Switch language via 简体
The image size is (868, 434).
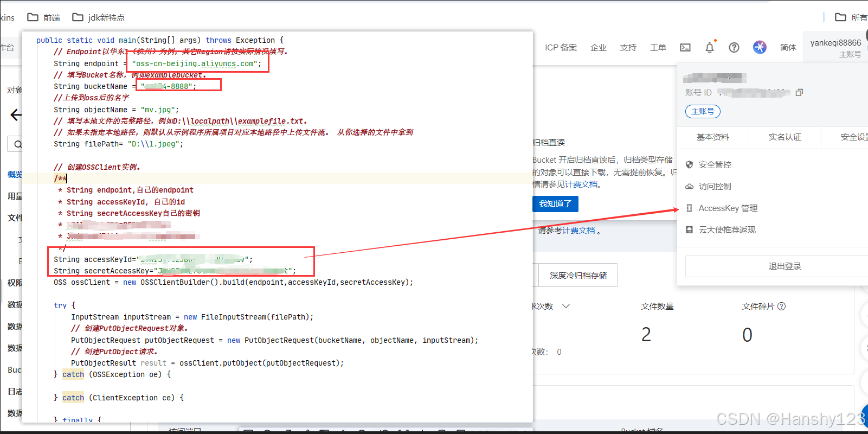[x=788, y=48]
